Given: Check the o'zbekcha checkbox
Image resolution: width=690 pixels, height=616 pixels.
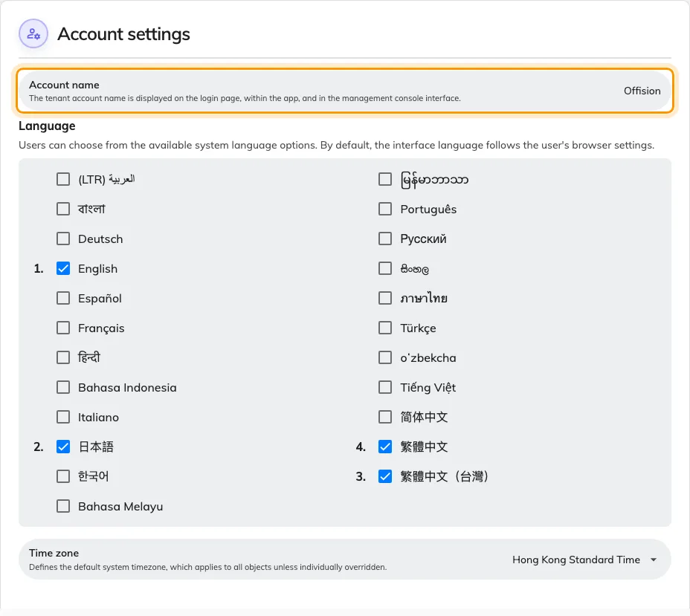Looking at the screenshot, I should coord(385,357).
